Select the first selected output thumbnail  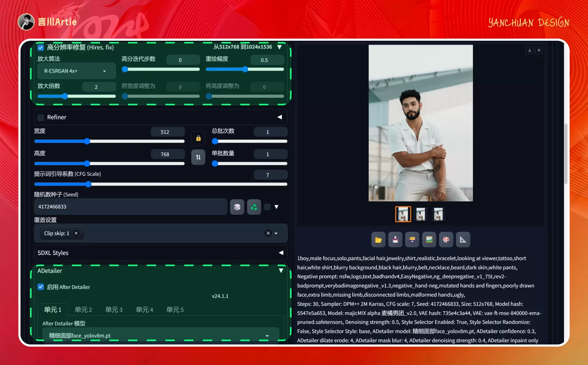pyautogui.click(x=403, y=214)
